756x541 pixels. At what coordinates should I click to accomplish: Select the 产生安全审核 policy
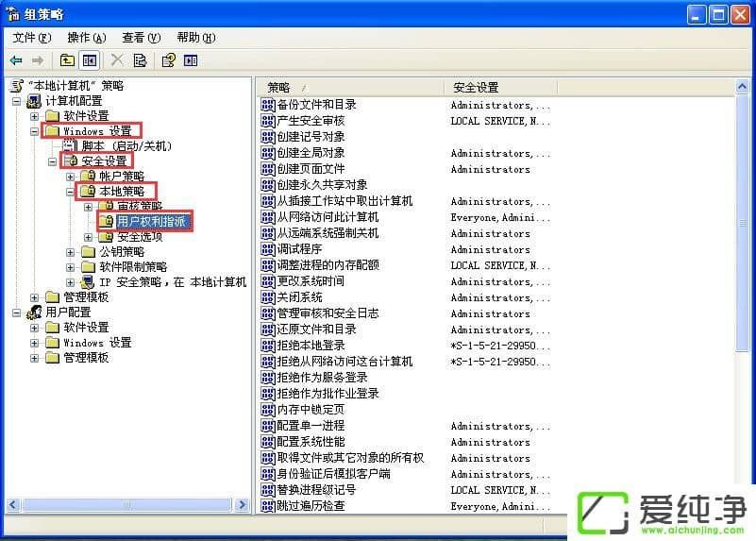click(x=311, y=121)
